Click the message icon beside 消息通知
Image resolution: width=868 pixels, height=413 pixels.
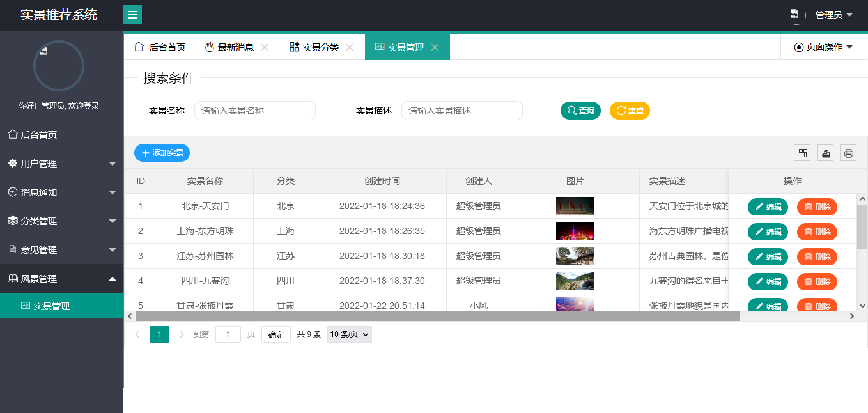[x=12, y=192]
